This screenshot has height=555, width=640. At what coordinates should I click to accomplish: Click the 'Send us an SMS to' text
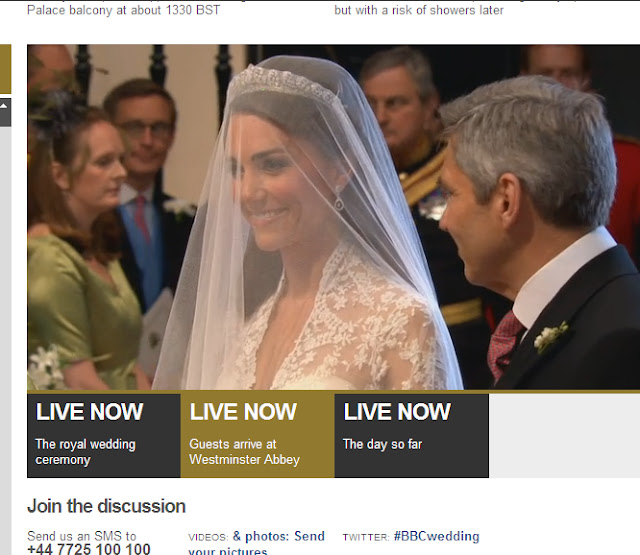point(82,536)
